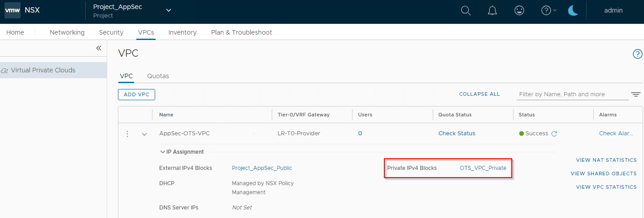Click the Private IPv4 Blocks label
644x218 pixels.
[x=412, y=168]
